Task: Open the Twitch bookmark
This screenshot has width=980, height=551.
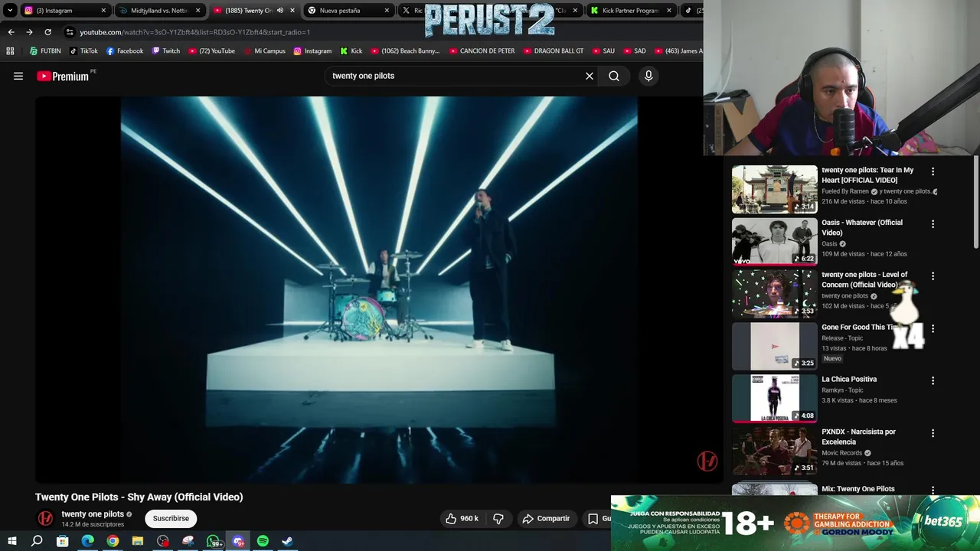Action: click(x=165, y=51)
